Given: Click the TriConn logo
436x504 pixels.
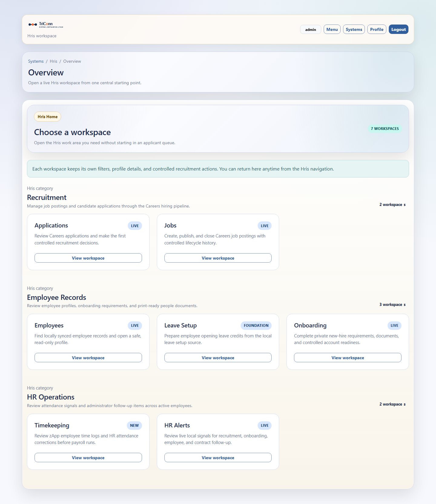Looking at the screenshot, I should (x=46, y=25).
